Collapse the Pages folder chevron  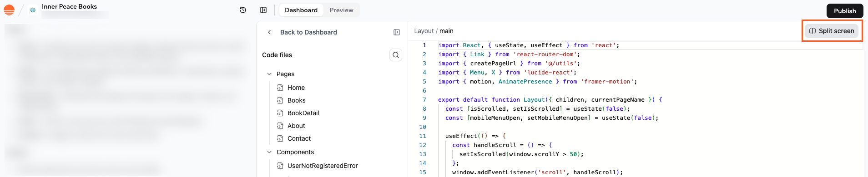point(269,74)
